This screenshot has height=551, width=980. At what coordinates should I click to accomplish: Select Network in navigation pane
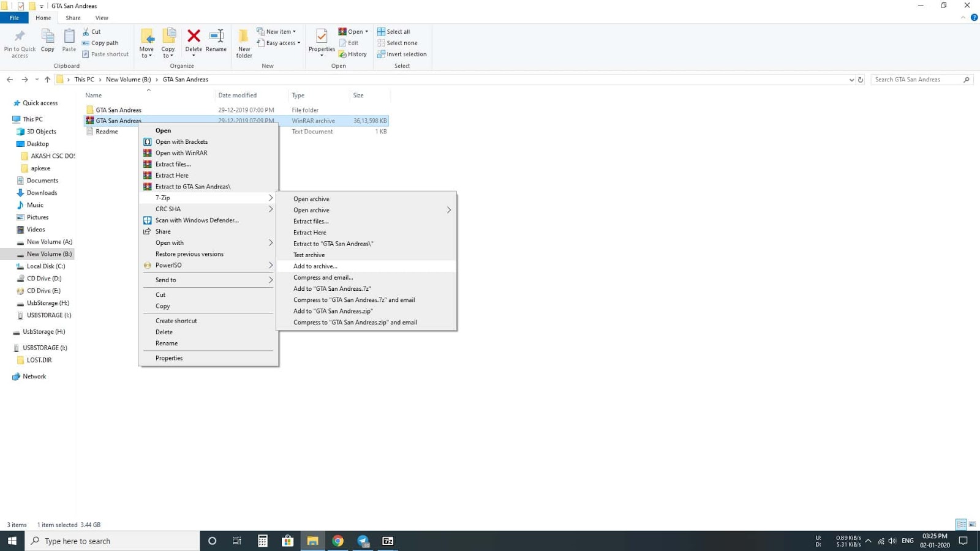(x=34, y=377)
